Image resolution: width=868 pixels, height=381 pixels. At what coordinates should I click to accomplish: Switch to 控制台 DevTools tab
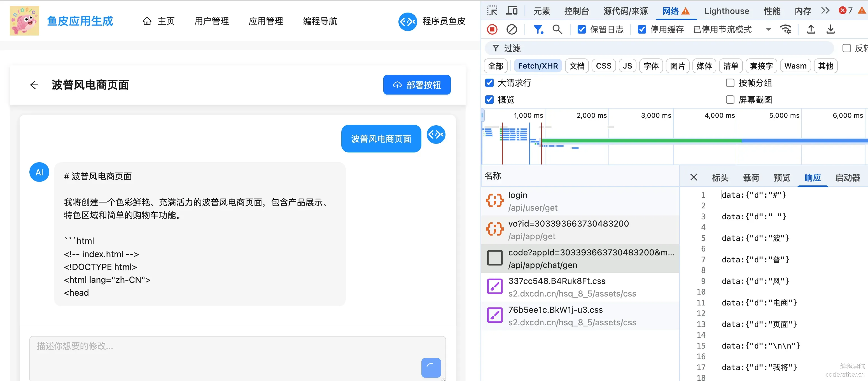coord(577,11)
